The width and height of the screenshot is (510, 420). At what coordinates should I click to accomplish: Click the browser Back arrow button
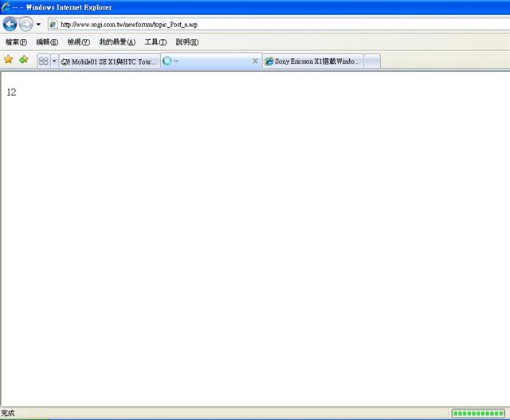point(10,24)
